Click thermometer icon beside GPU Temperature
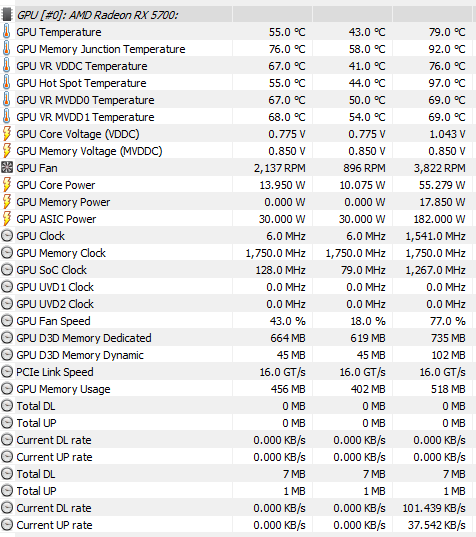 (7, 32)
